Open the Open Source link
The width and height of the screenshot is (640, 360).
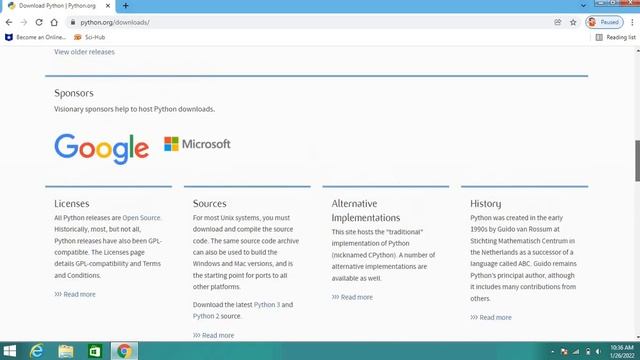point(141,218)
